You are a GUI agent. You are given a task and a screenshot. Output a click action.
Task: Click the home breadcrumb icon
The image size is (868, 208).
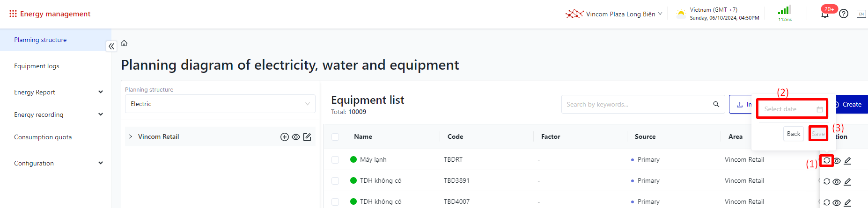click(124, 43)
